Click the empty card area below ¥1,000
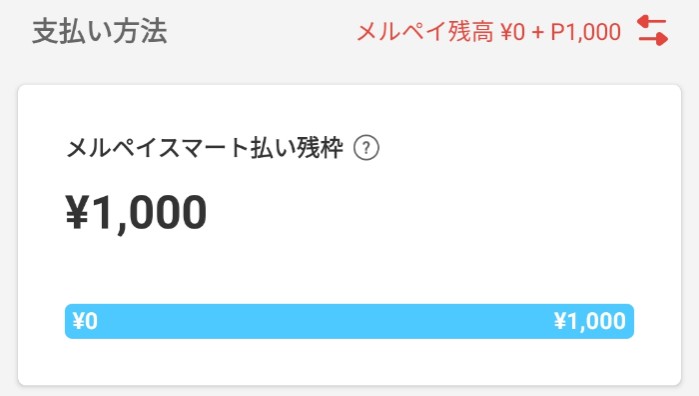The width and height of the screenshot is (699, 396). point(350,270)
